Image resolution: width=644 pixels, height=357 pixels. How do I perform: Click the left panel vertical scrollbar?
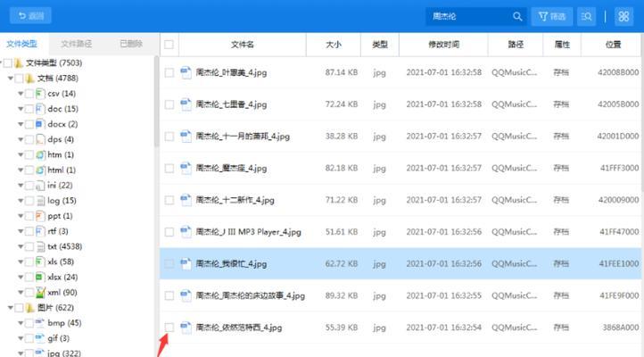tap(156, 102)
